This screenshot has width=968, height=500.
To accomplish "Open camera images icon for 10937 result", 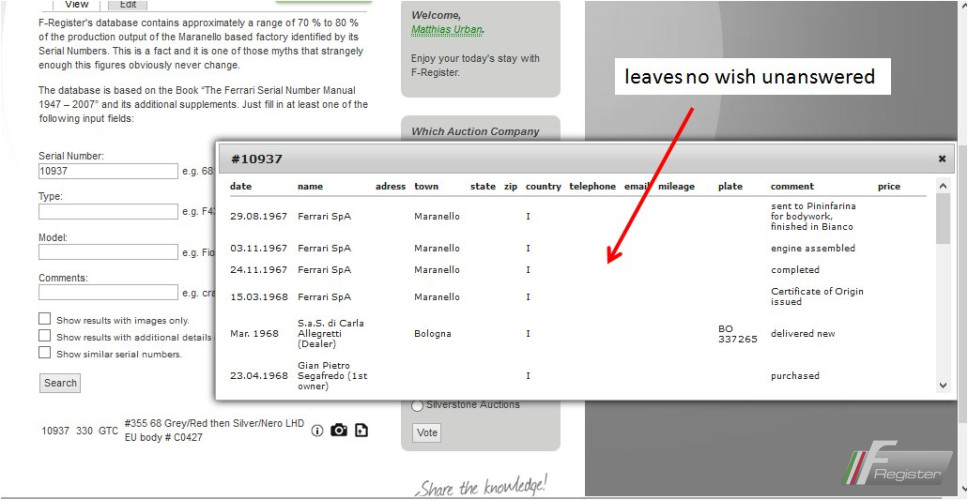I will [x=339, y=430].
